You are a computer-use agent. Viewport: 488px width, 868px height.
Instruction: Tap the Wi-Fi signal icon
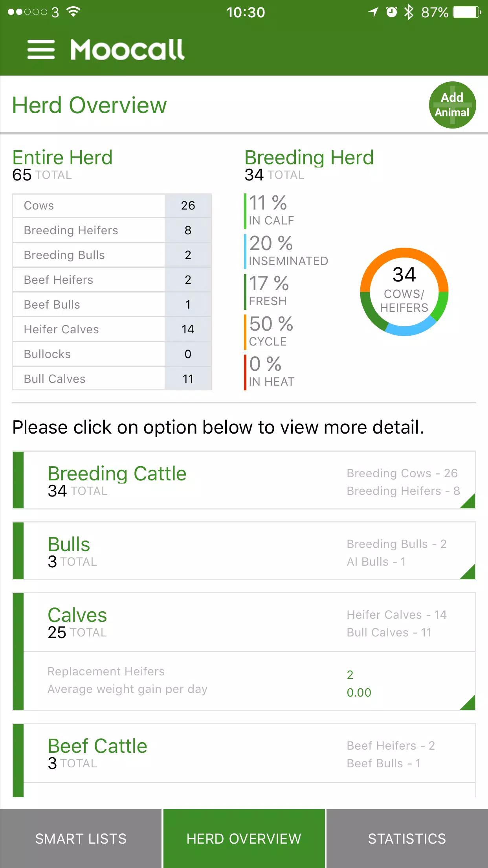tap(73, 12)
